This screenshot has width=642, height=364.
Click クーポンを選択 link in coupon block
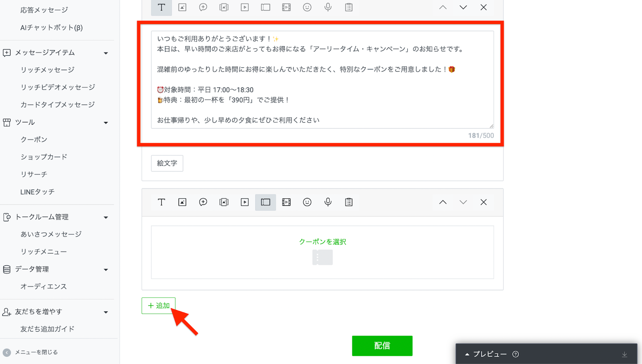[x=322, y=242]
